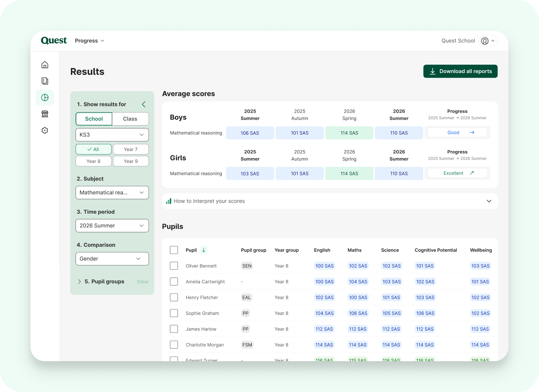Open the user account avatar icon
This screenshot has height=392, width=539.
(x=485, y=41)
